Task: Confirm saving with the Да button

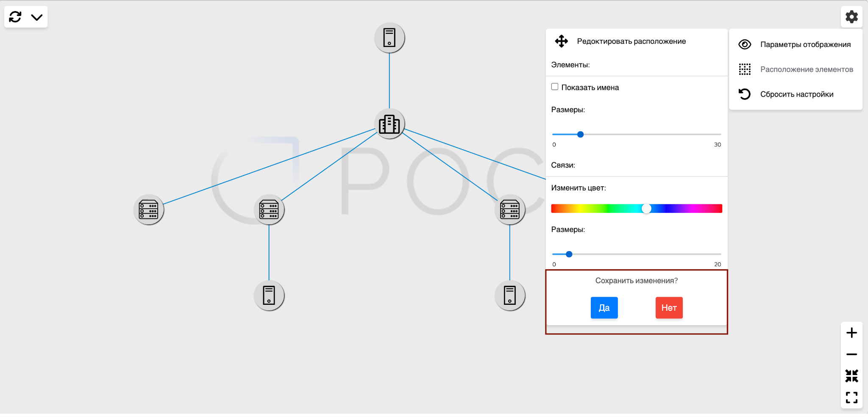Action: click(604, 308)
